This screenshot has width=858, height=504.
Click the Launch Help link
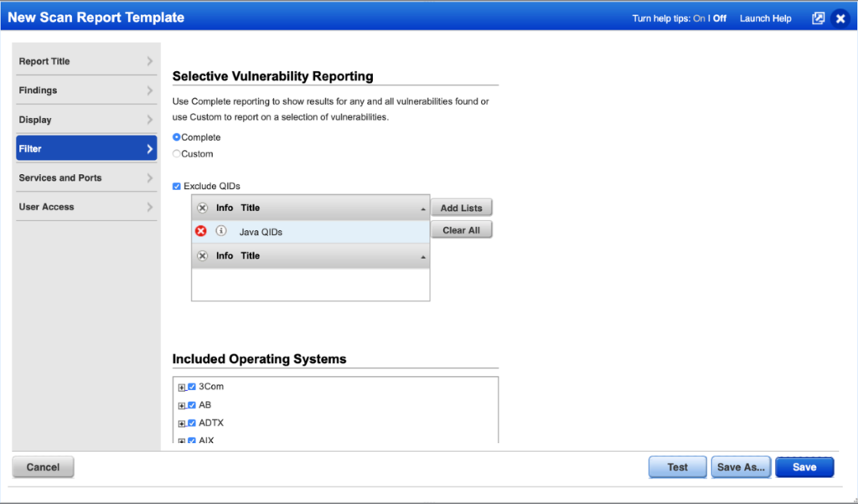tap(765, 18)
